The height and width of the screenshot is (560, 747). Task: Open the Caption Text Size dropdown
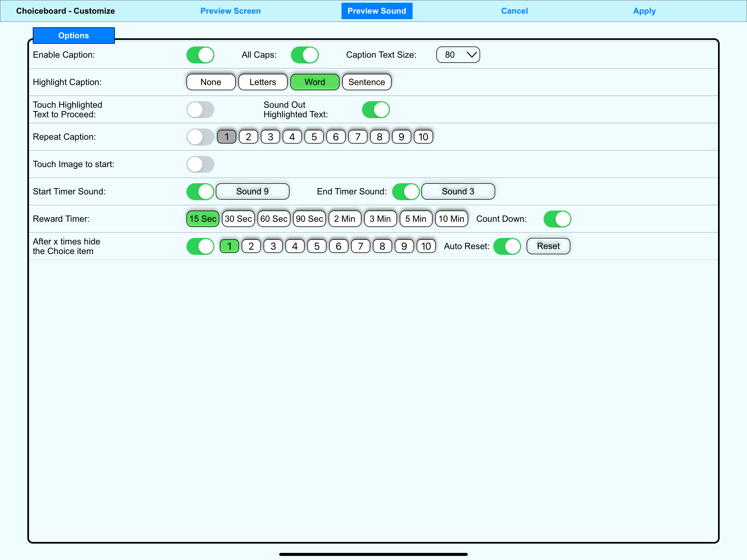[x=458, y=55]
